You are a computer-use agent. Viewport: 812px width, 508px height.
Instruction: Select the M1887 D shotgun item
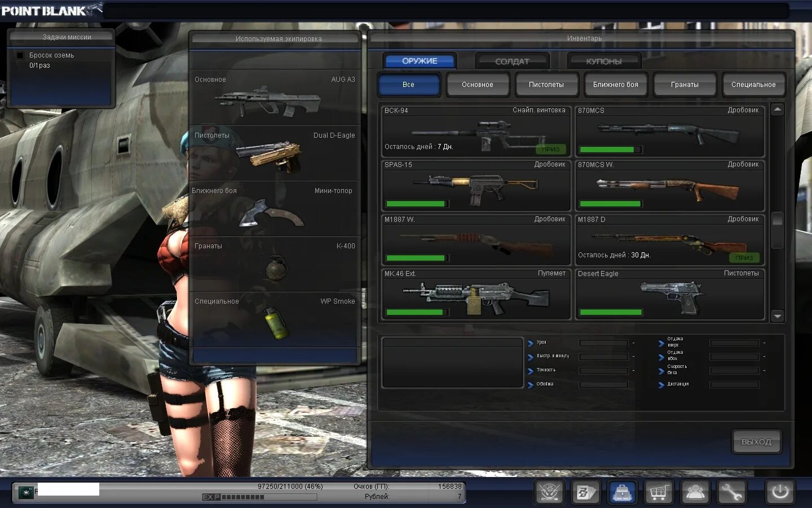pos(670,239)
